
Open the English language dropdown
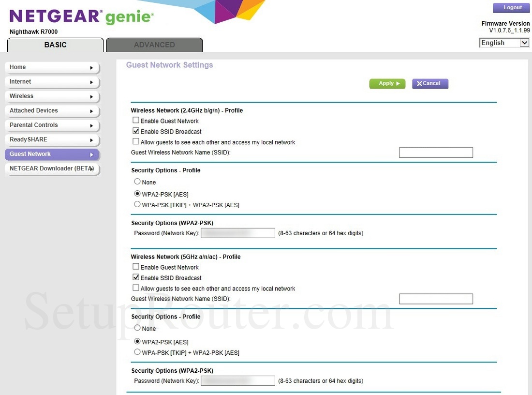pyautogui.click(x=504, y=43)
